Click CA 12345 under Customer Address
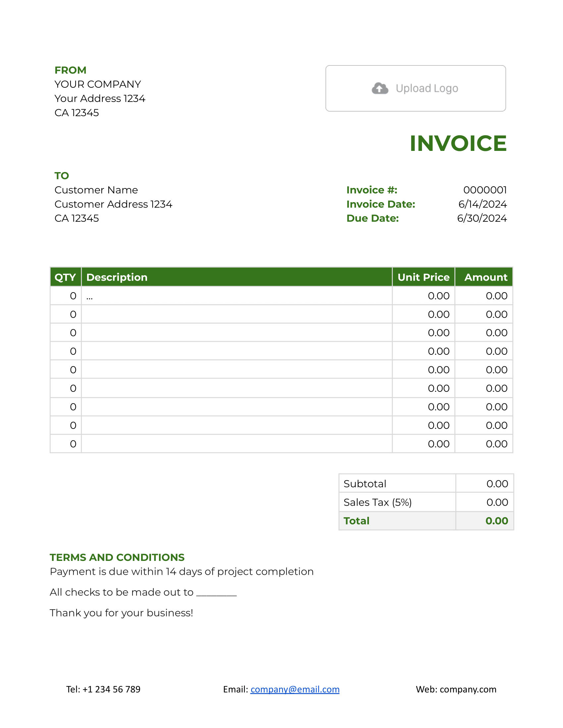563x728 pixels. coord(77,218)
